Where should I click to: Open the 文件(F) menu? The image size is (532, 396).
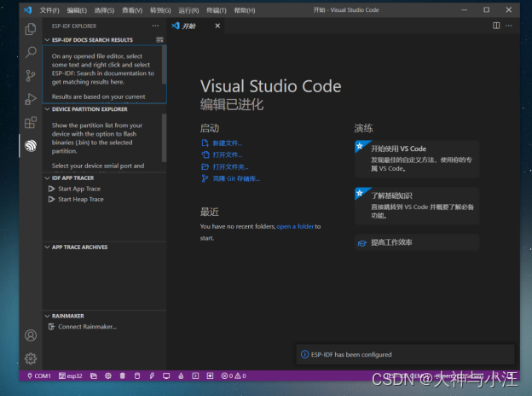(49, 10)
